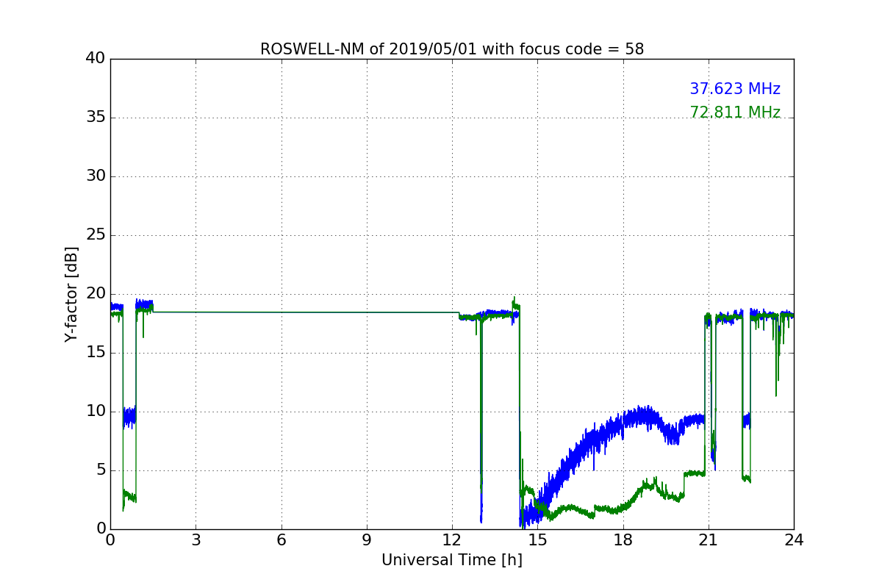Click the plot title ROSWELL-NM of 2019/05/01

pyautogui.click(x=452, y=49)
